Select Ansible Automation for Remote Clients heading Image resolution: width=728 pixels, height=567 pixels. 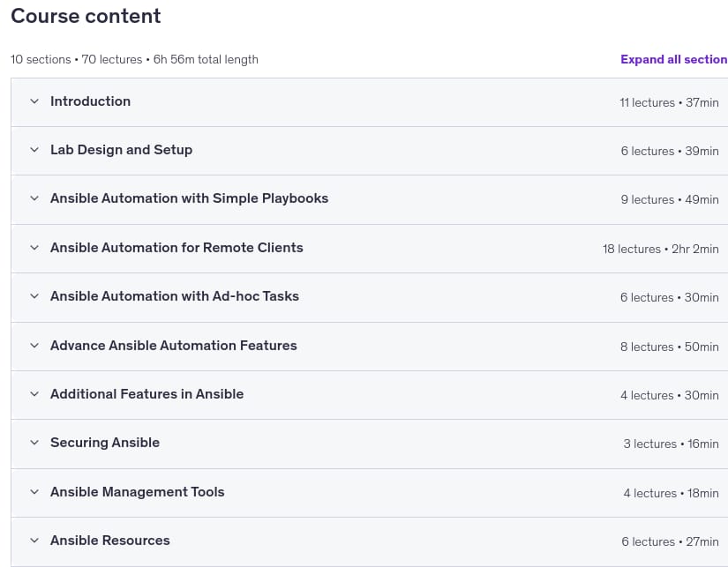[x=176, y=248]
